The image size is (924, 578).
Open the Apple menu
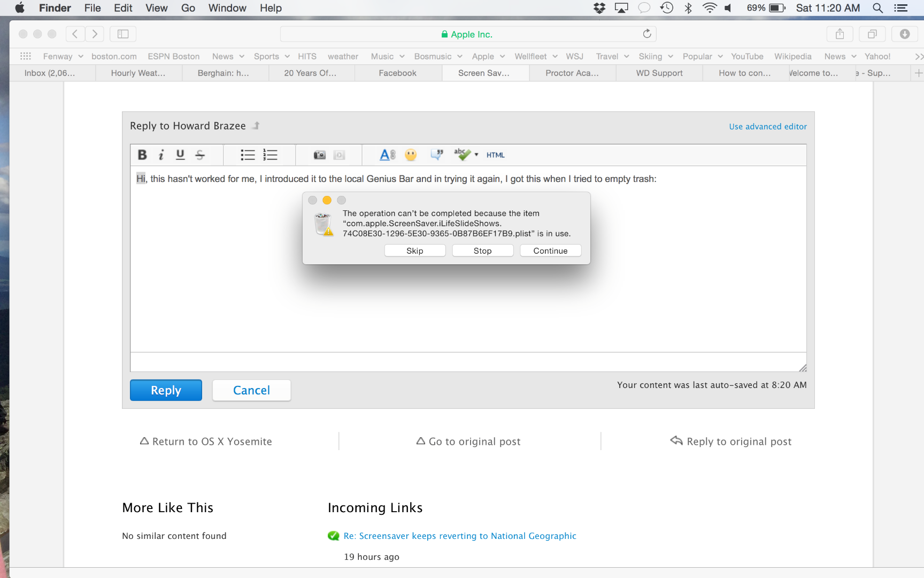[20, 8]
